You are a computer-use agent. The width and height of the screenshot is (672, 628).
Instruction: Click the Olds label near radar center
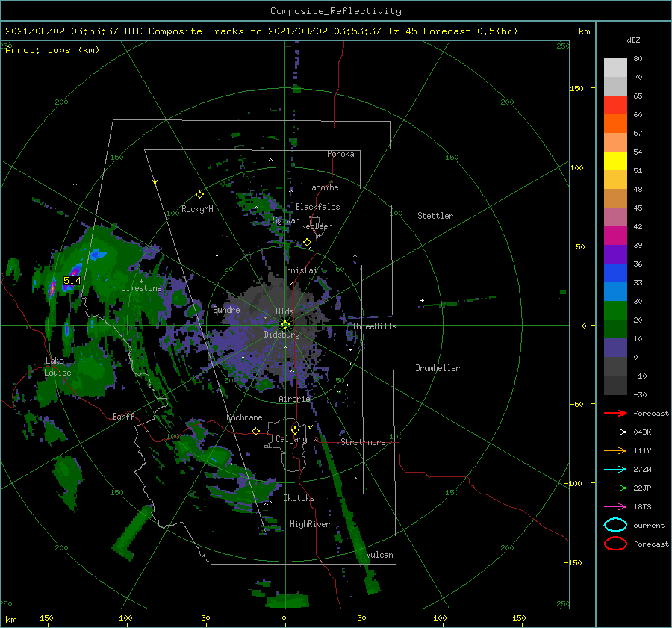[x=284, y=311]
